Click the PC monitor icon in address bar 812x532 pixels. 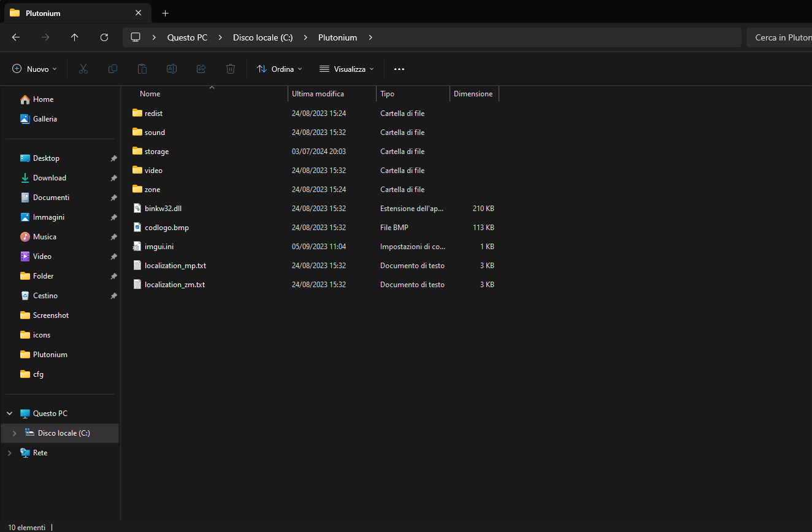136,37
